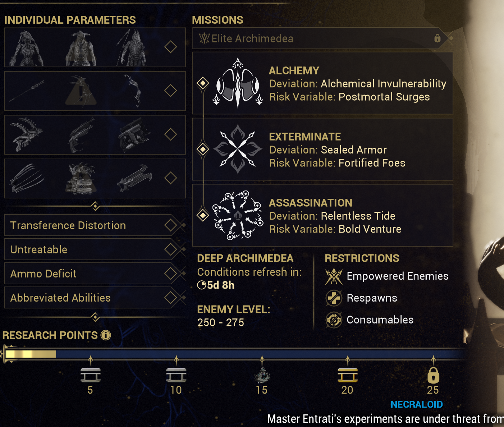Screen dimensions: 504x427
Task: Toggle the Warframe loadout restriction diamond
Action: tap(170, 47)
